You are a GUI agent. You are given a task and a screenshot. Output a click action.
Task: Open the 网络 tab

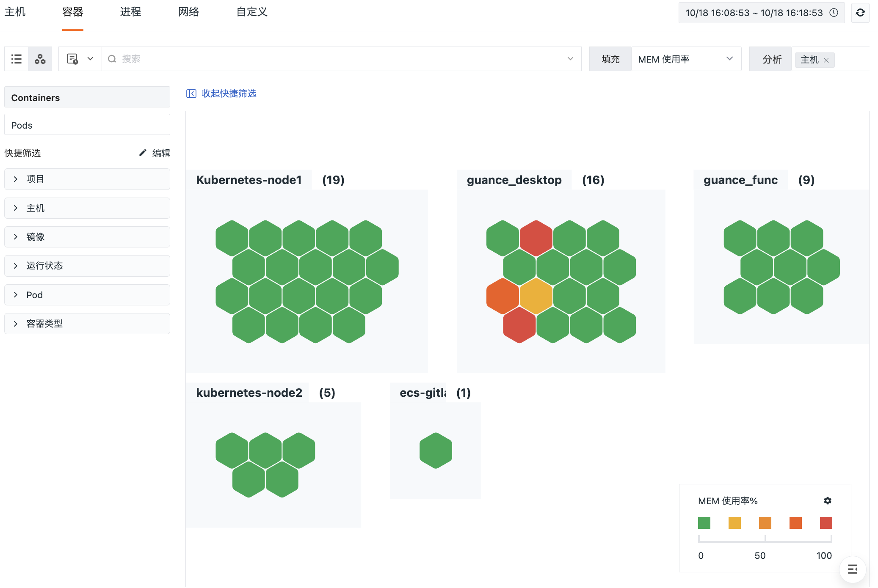coord(188,12)
